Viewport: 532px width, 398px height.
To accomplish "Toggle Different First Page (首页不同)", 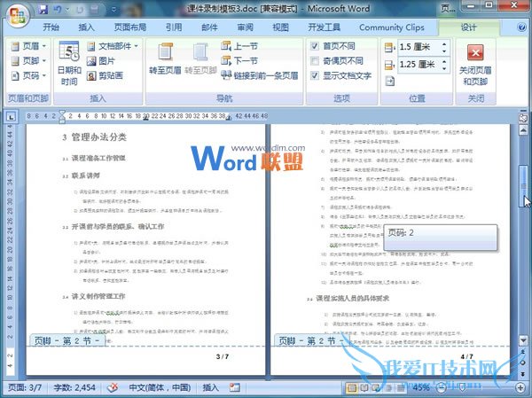I will tap(333, 46).
